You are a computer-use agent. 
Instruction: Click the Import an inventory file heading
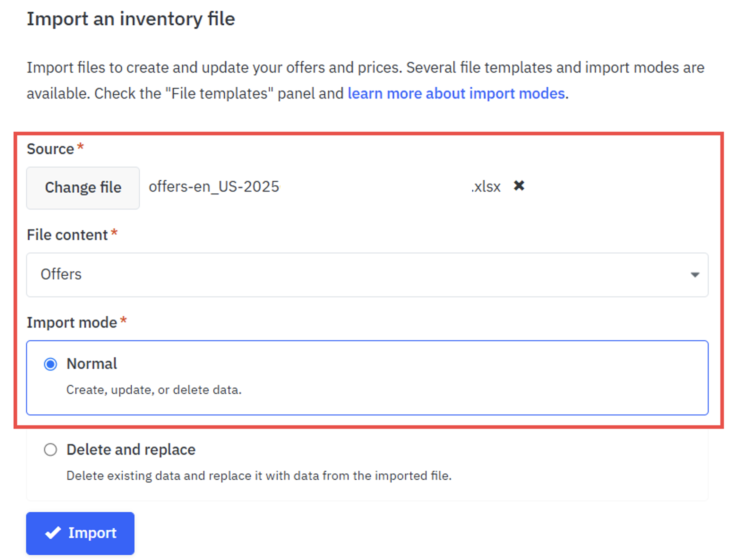tap(131, 19)
